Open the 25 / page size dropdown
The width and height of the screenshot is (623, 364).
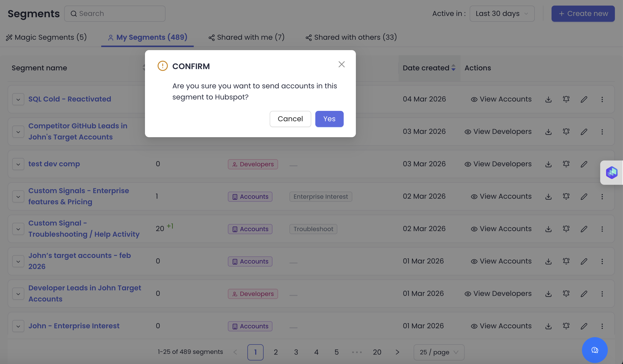[439, 352]
